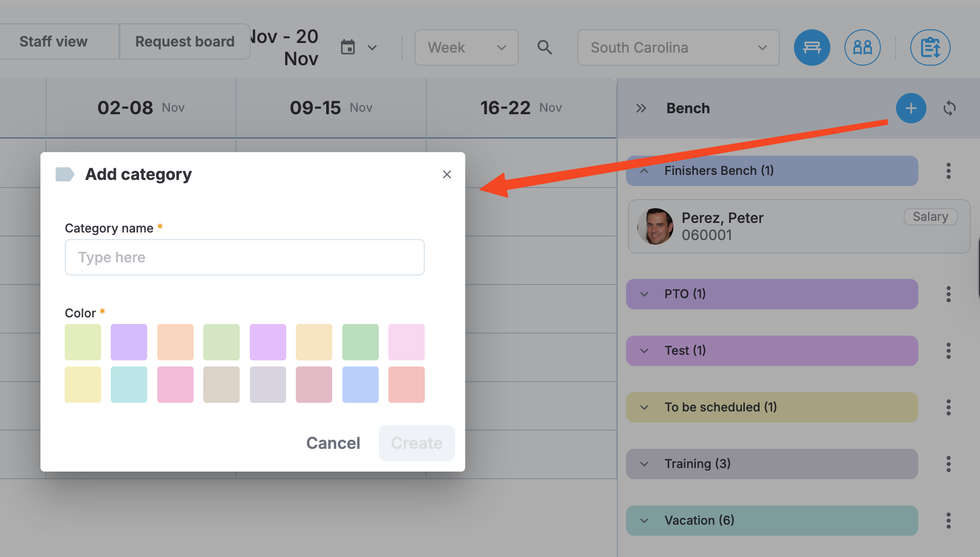
Task: Open the staff group view icon
Action: click(x=862, y=48)
